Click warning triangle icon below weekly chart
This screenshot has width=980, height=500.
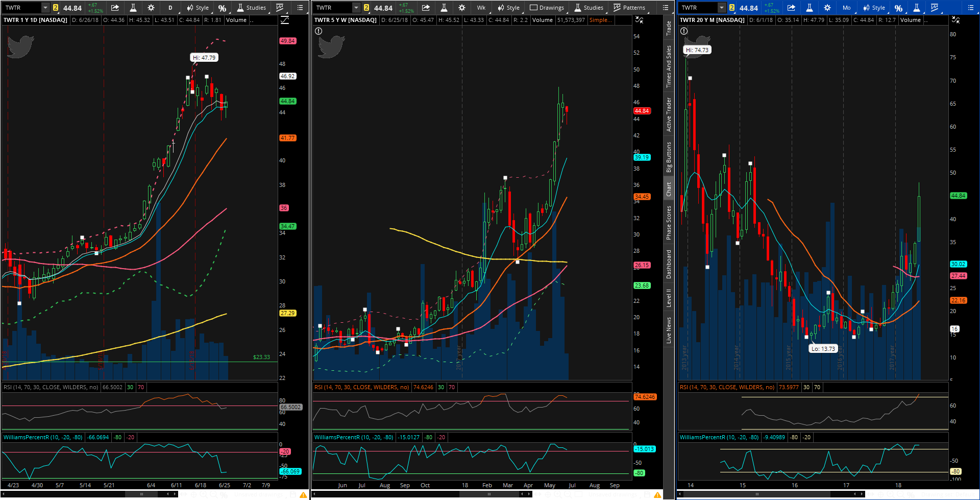[658, 495]
